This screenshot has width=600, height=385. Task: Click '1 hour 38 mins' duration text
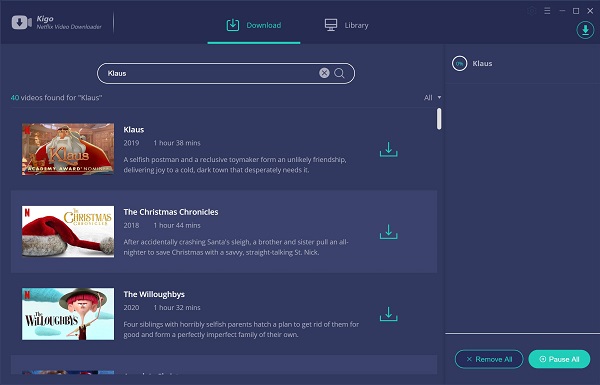[x=177, y=143]
